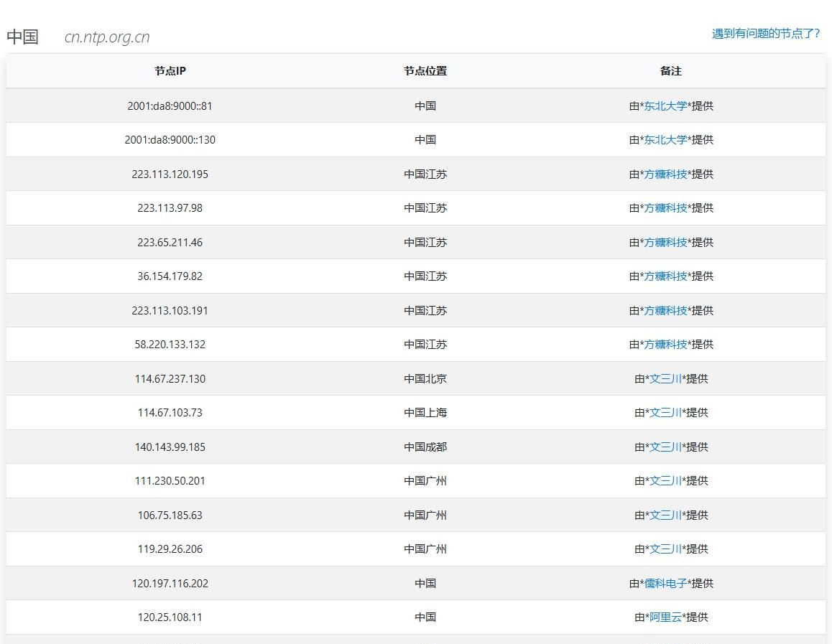This screenshot has height=644, width=832.
Task: Open the 阿里云 provider link
Action: [x=665, y=617]
